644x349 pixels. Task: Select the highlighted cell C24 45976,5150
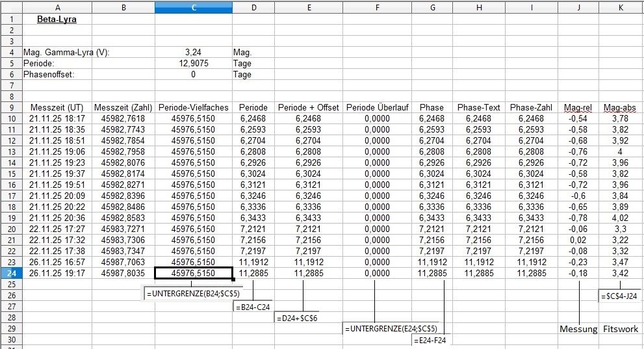(194, 273)
